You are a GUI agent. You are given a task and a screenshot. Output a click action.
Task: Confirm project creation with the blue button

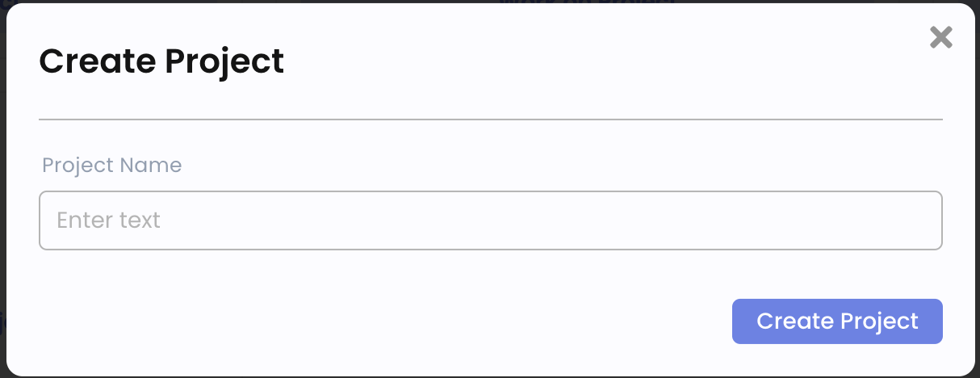(x=837, y=321)
